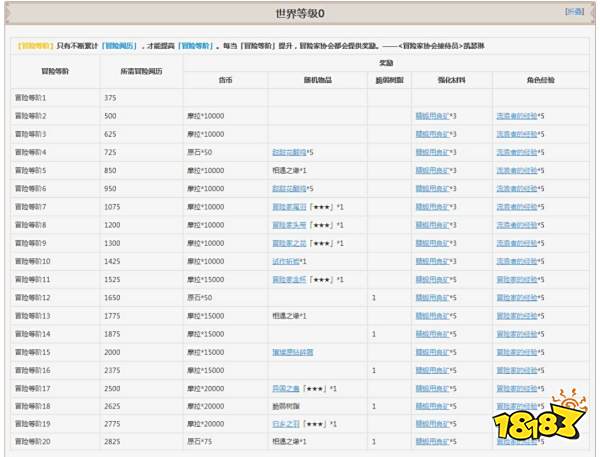Click the 角色经验 column header
This screenshot has width=600, height=457.
pyautogui.click(x=537, y=80)
